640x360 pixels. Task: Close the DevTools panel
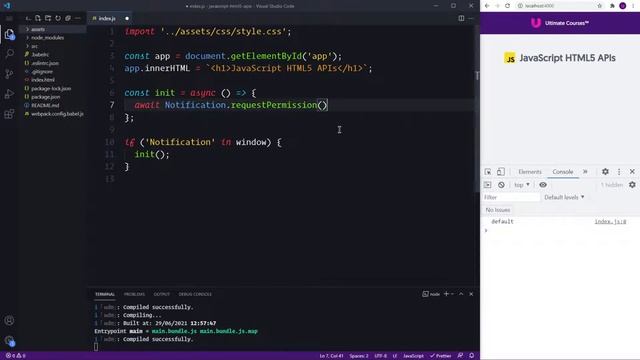632,172
